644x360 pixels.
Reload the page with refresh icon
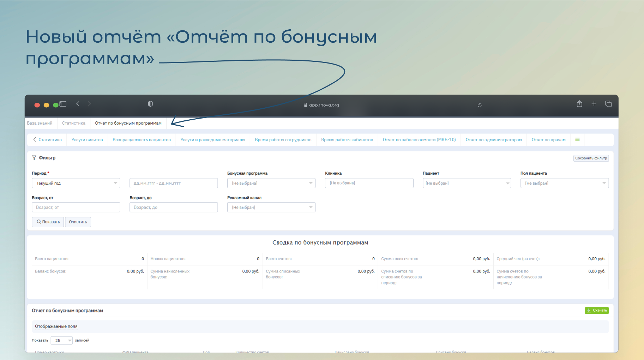tap(480, 105)
